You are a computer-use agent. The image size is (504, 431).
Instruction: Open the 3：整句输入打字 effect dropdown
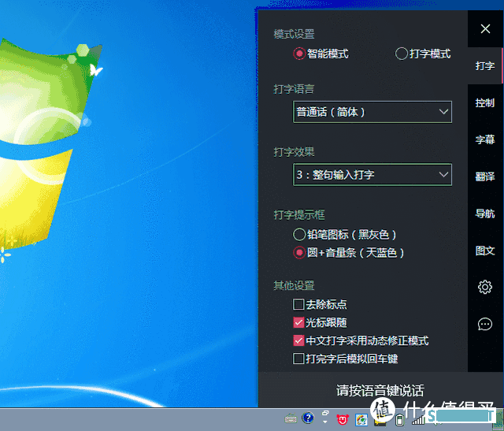point(372,175)
